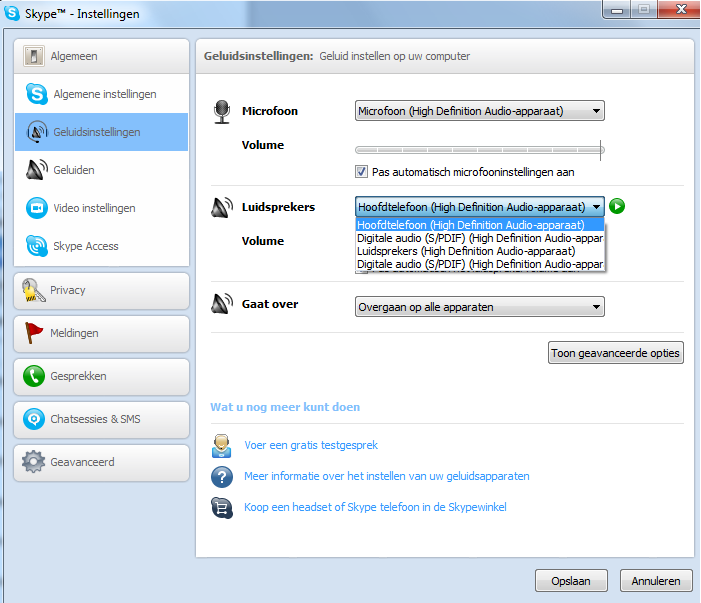The width and height of the screenshot is (701, 603).
Task: Select Hoofdtelefoon option in open list
Action: point(480,225)
